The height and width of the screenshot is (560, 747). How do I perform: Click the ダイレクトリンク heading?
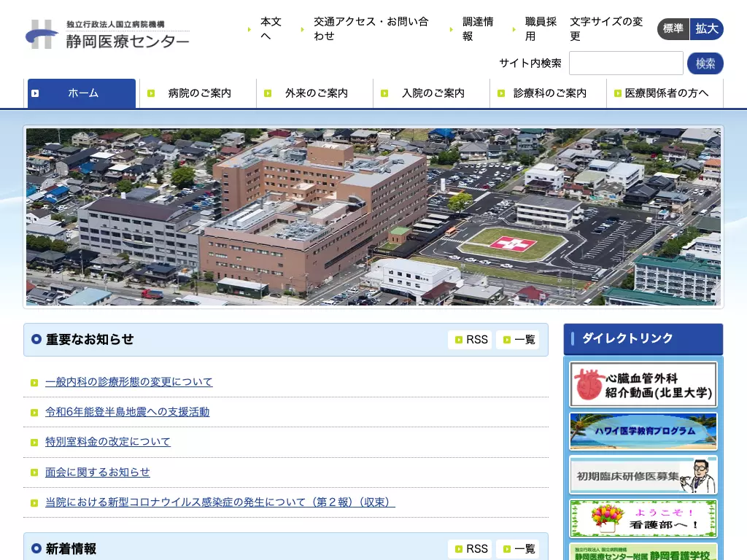627,338
